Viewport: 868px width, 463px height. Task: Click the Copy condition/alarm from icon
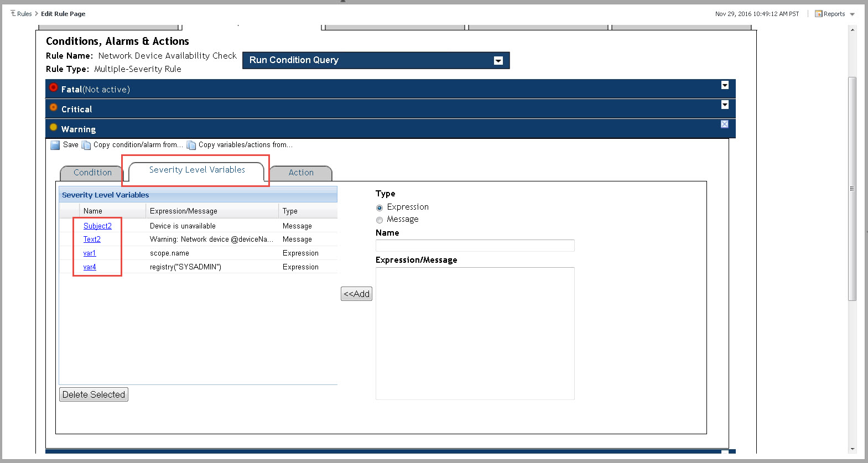click(86, 145)
